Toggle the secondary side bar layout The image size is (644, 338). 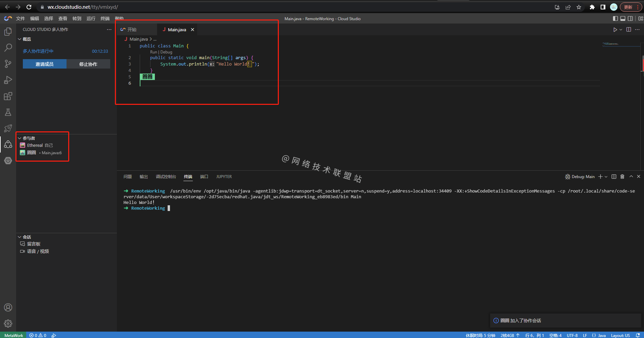coord(630,18)
